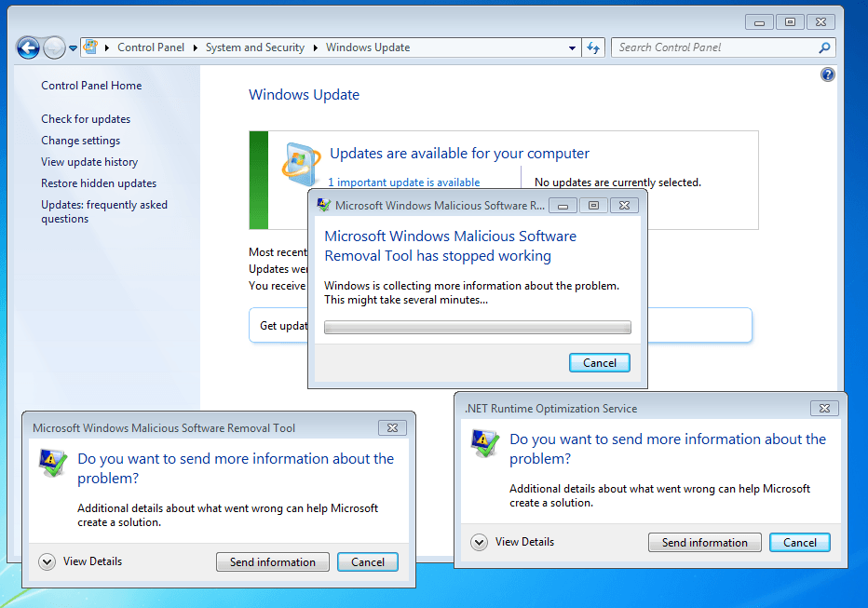Click the greyed Forward navigation arrow
Screen dimensions: 868x608
click(x=54, y=47)
